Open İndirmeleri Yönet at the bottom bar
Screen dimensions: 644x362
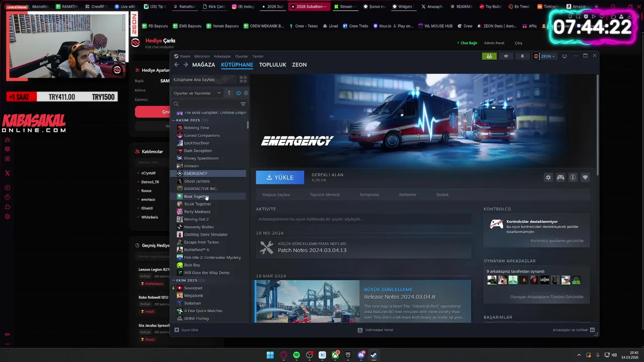(x=375, y=330)
